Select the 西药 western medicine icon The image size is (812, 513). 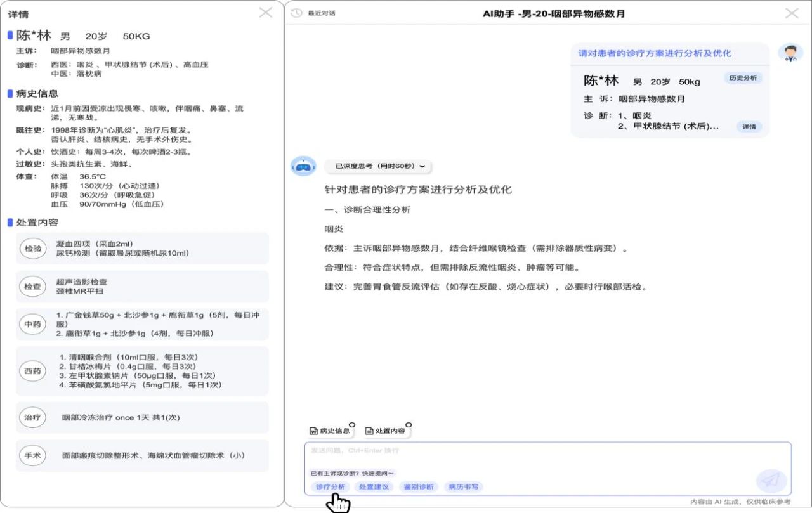[x=33, y=371]
